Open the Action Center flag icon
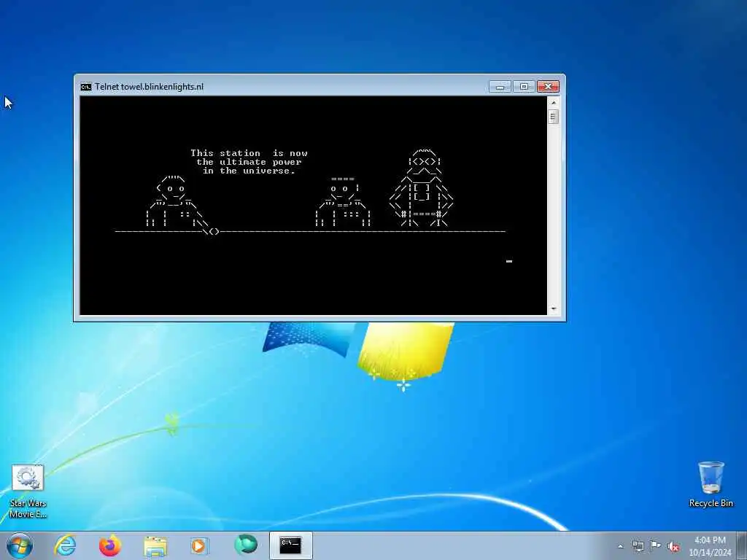Viewport: 747px width, 560px height. click(x=655, y=546)
